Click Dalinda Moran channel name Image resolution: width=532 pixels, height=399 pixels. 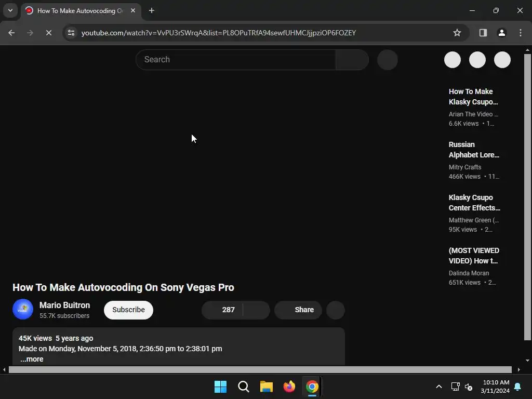[469, 273]
